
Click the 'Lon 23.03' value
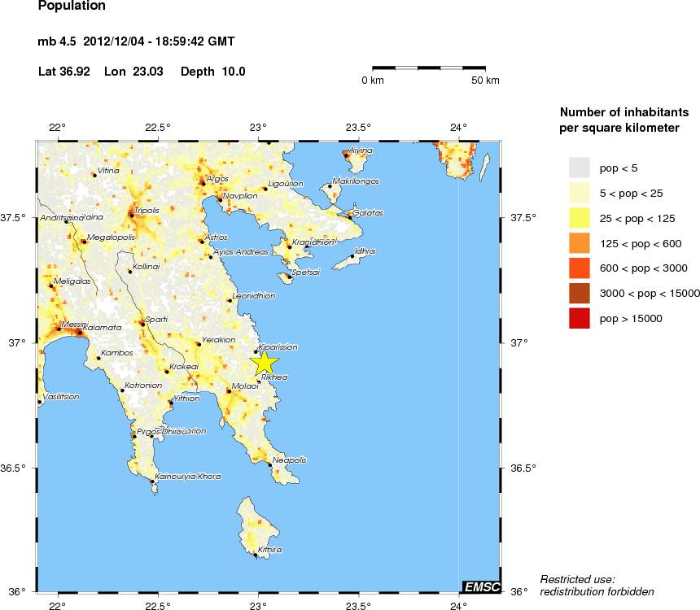coord(133,72)
